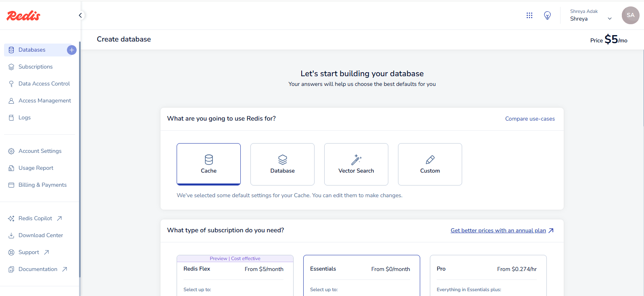
Task: Click the Redis logo
Action: pyautogui.click(x=23, y=15)
